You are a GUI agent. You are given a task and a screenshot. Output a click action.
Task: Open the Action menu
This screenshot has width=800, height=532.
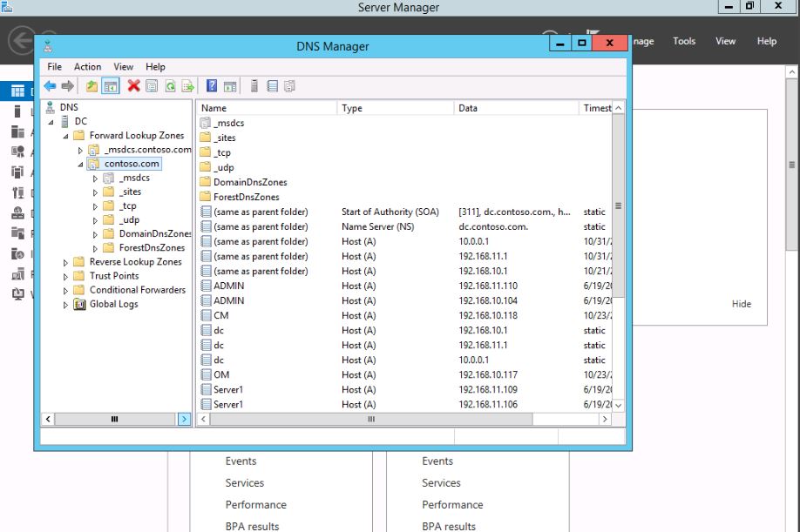coord(87,67)
